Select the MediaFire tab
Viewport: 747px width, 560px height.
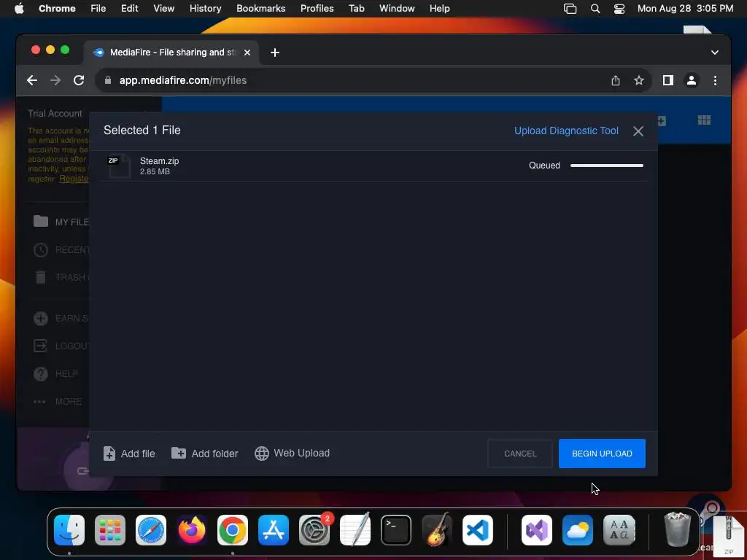(x=172, y=52)
